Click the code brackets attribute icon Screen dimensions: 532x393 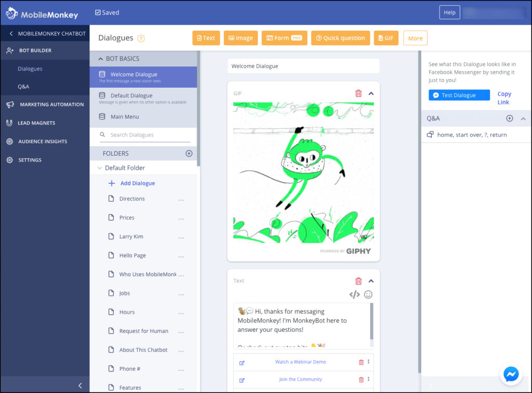click(354, 295)
